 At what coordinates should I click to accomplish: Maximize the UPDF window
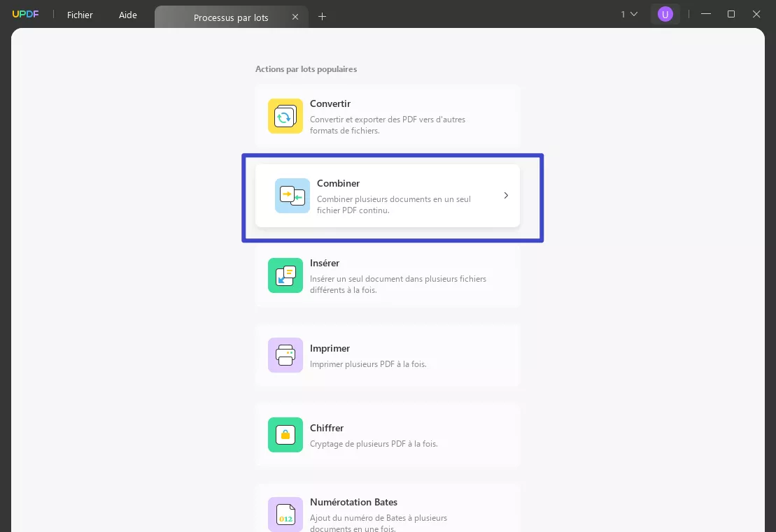(731, 15)
